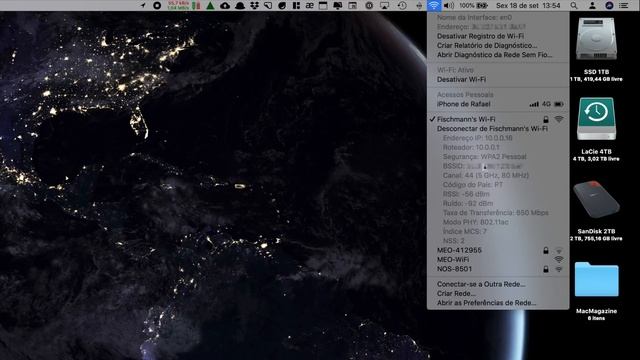Join the MEO-412955 network
Image resolution: width=640 pixels, height=360 pixels.
(498, 250)
